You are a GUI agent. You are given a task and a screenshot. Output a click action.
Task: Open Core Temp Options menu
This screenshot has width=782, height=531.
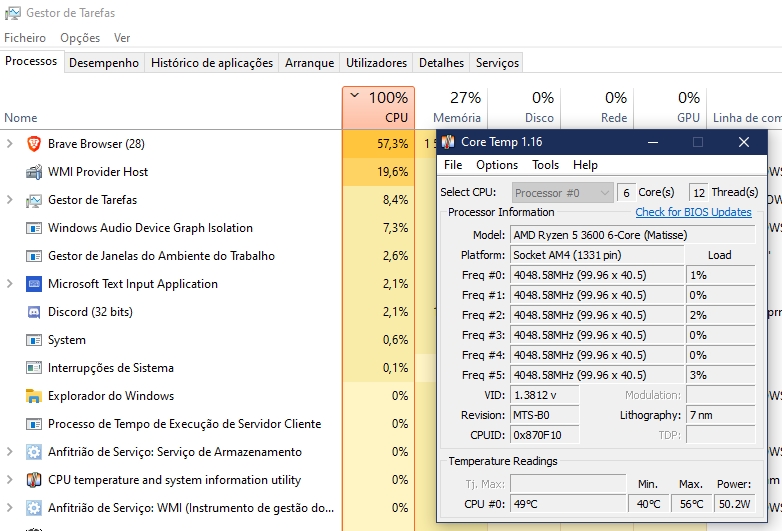tap(497, 165)
